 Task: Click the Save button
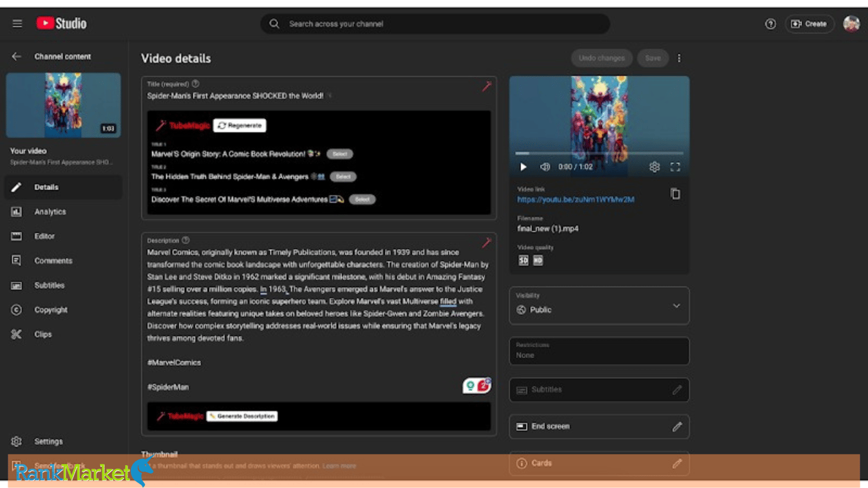point(653,58)
